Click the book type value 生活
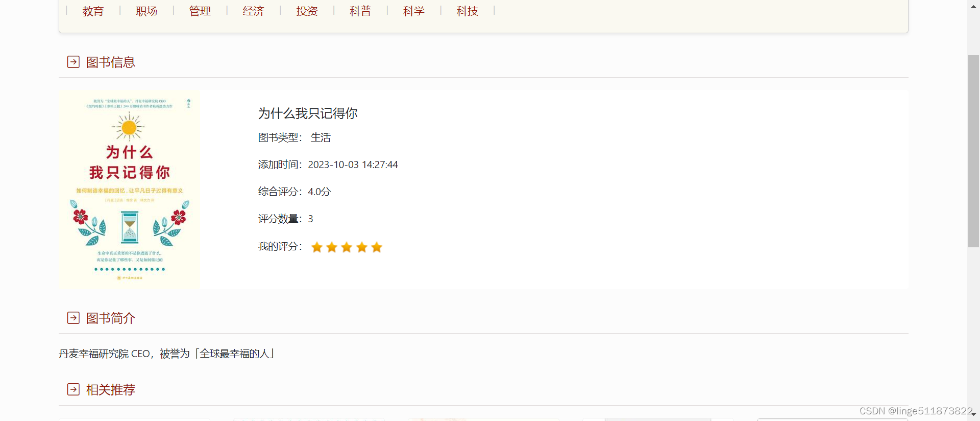This screenshot has height=421, width=980. 321,137
